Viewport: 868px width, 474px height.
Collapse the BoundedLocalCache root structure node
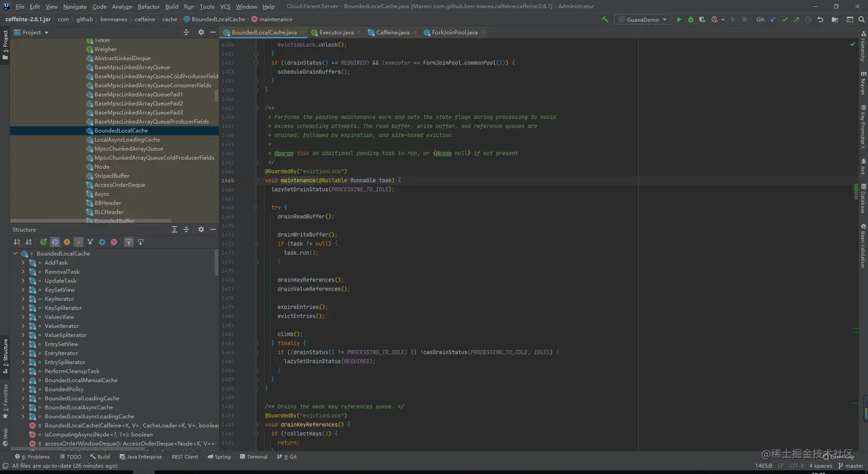click(x=15, y=253)
